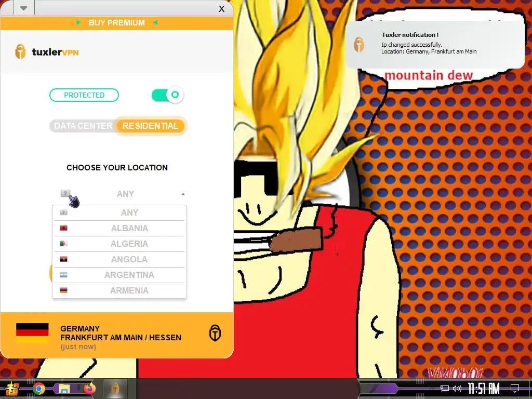Click the Albania flag icon
The height and width of the screenshot is (399, 532).
tap(63, 228)
